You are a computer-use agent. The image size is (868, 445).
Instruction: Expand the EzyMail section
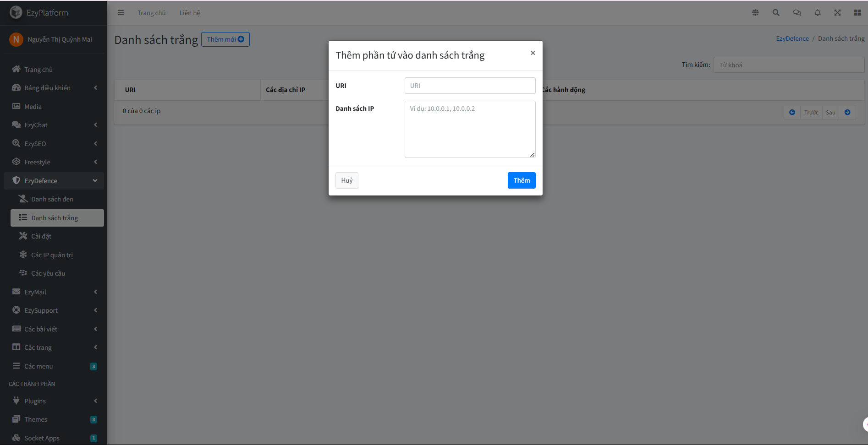35,292
